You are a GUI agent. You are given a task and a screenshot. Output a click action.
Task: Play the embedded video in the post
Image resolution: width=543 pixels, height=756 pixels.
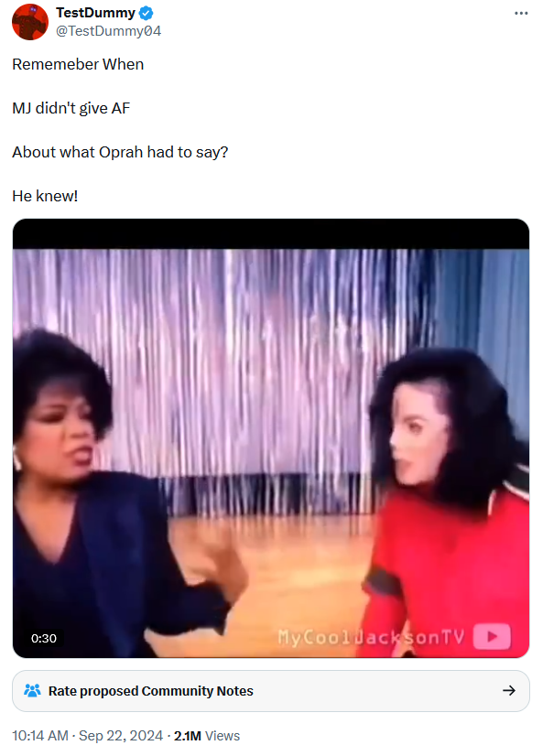click(x=271, y=438)
